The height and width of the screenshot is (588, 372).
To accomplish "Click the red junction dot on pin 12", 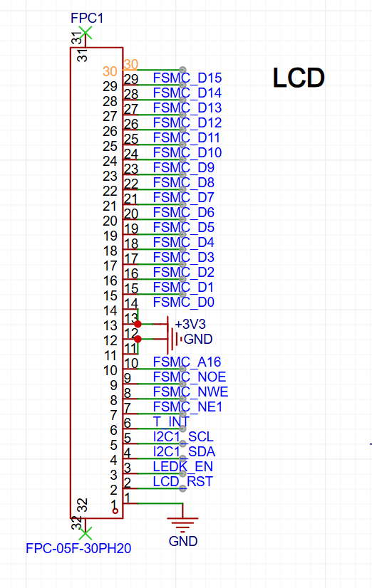I will [x=138, y=339].
